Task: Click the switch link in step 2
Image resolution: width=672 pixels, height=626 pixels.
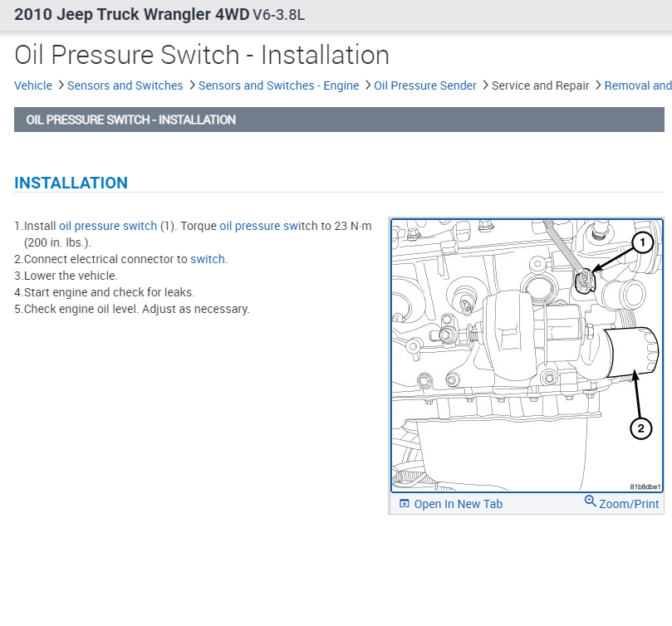Action: pyautogui.click(x=208, y=259)
